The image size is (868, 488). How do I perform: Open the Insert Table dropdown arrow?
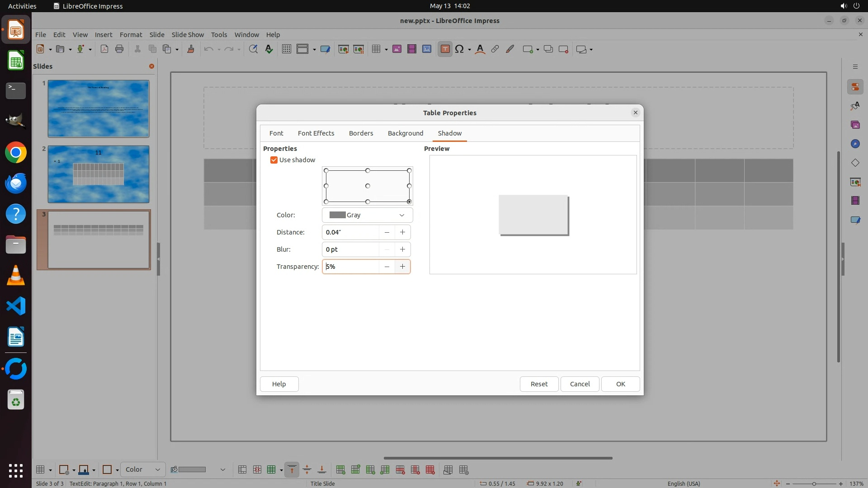(x=386, y=50)
